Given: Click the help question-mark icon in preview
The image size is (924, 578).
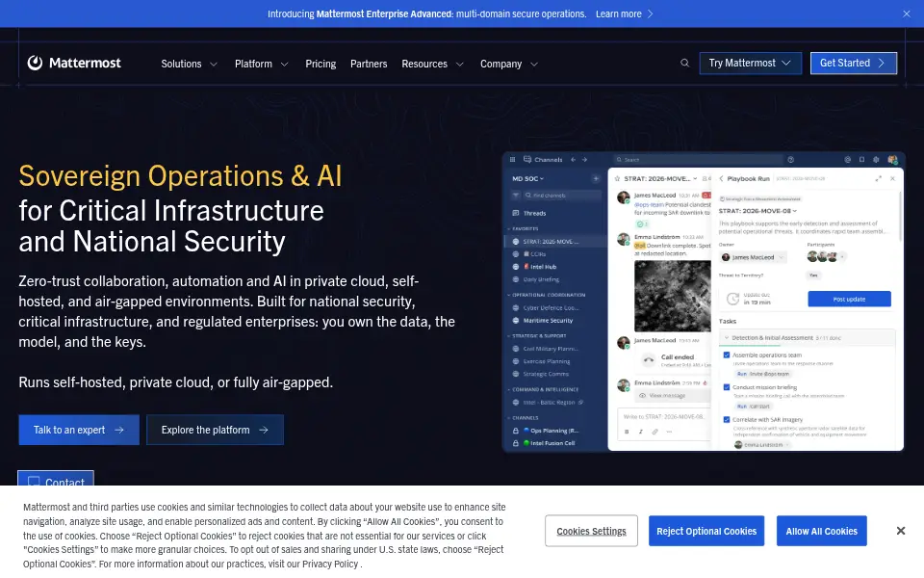Looking at the screenshot, I should [791, 159].
